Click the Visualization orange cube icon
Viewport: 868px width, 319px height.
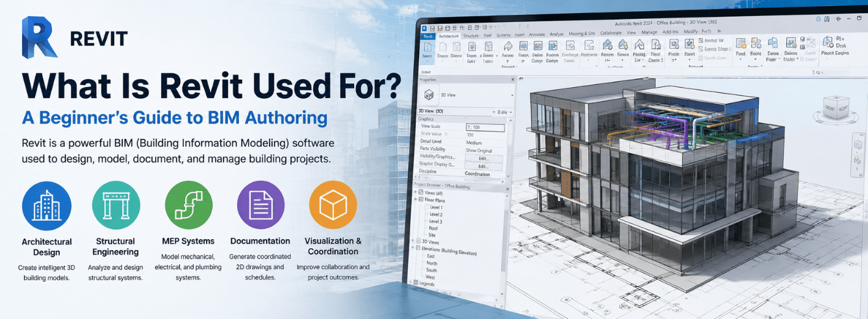(x=333, y=205)
